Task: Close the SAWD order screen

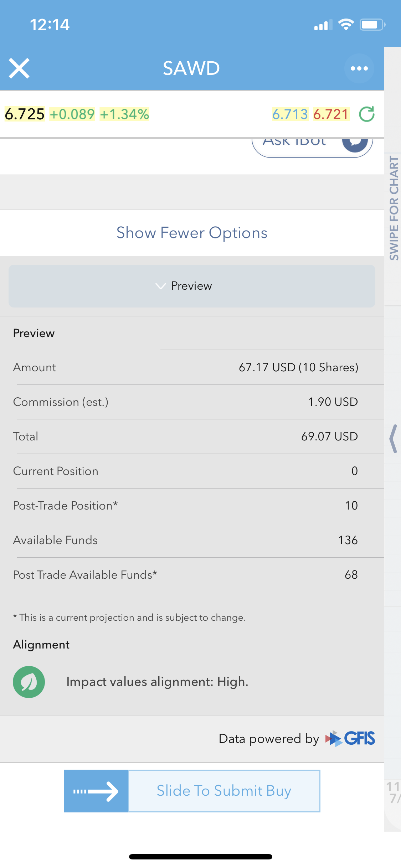Action: tap(19, 68)
